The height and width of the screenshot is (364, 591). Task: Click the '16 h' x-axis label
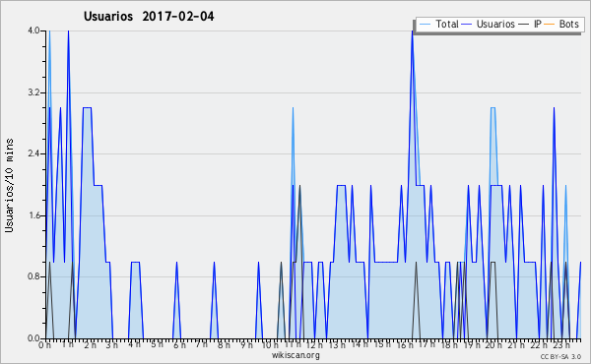(405, 345)
